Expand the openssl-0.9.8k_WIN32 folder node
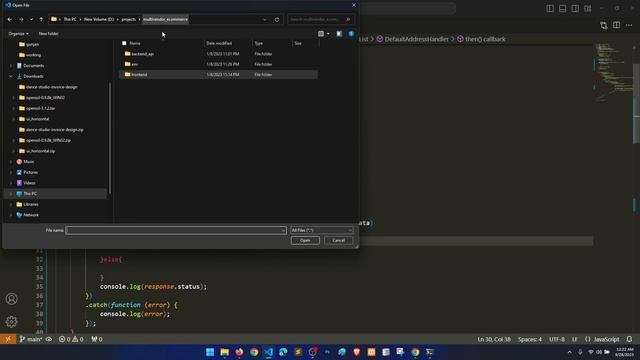 pyautogui.click(x=13, y=98)
